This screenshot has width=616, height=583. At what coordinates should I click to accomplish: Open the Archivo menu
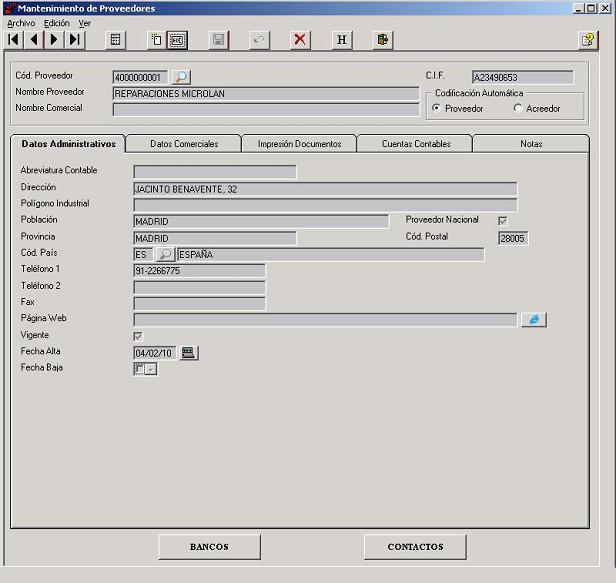[x=21, y=23]
